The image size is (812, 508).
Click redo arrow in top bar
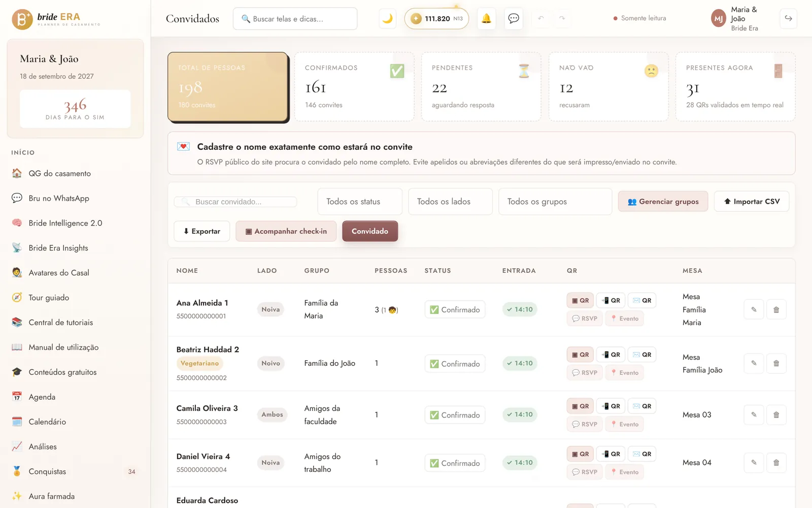tap(562, 18)
